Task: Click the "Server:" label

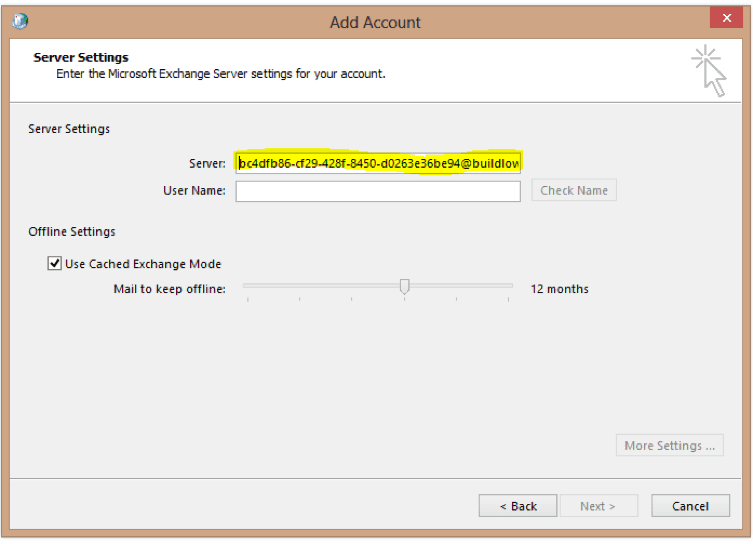Action: (x=207, y=164)
